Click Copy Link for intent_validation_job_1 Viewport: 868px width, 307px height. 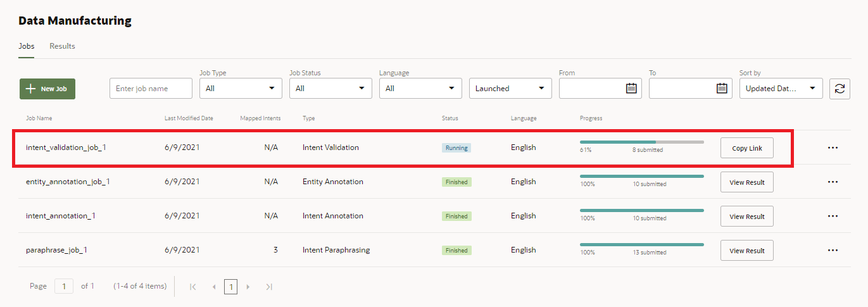[746, 148]
